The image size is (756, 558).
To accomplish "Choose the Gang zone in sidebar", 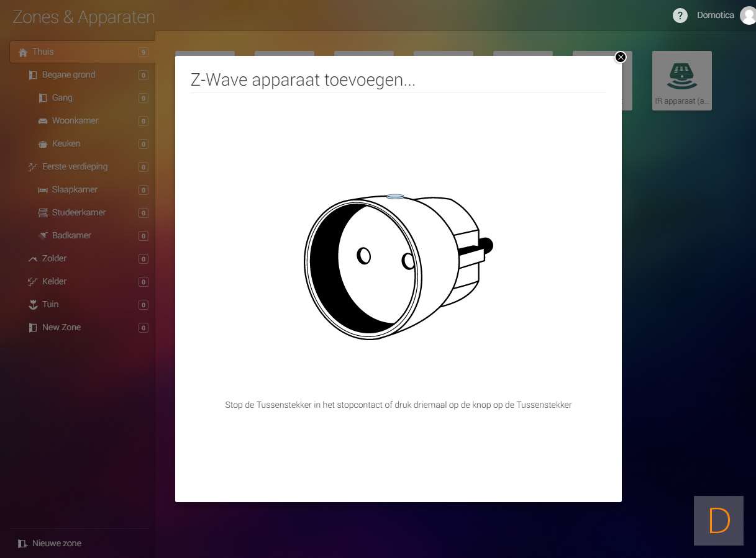I will [x=62, y=98].
